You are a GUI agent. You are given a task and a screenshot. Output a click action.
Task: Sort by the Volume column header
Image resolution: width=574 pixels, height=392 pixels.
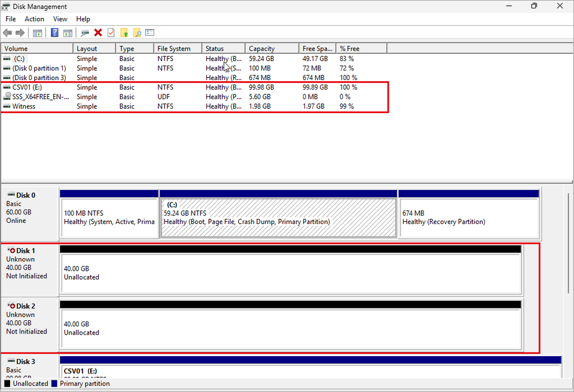(37, 48)
